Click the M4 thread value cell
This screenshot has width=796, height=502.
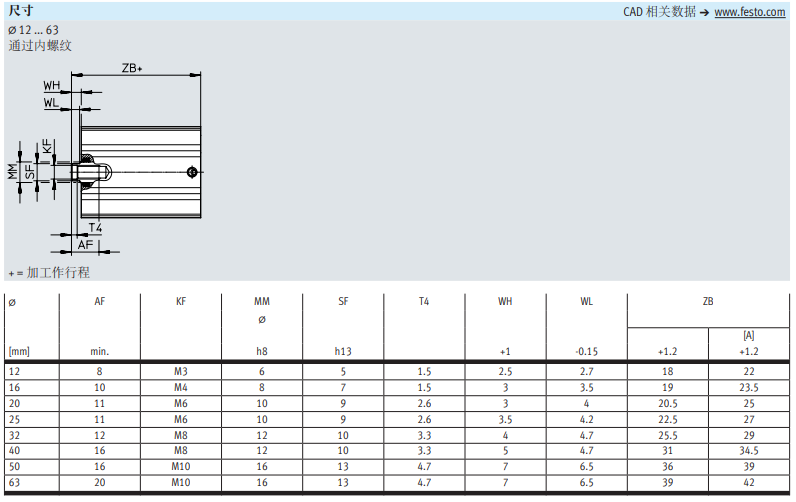click(181, 386)
